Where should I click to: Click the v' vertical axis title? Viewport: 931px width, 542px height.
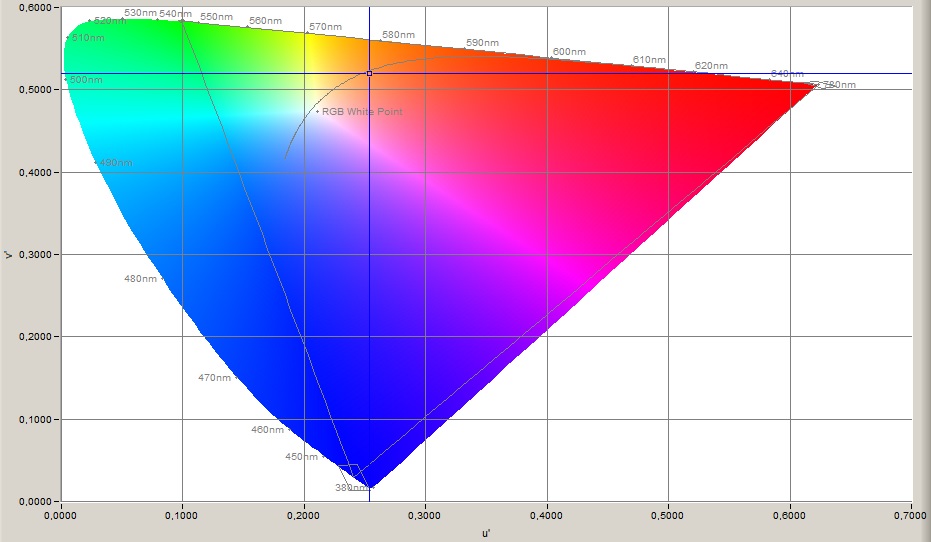9,254
